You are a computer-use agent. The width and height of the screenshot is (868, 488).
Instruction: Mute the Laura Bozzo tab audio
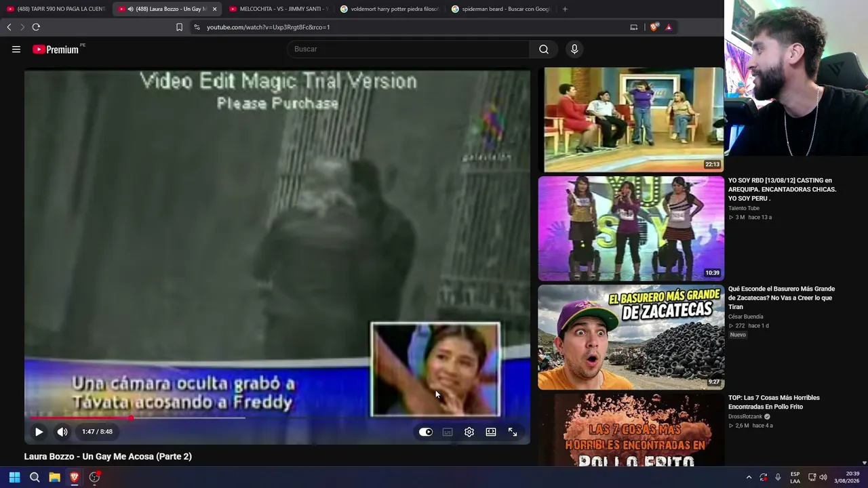point(130,9)
